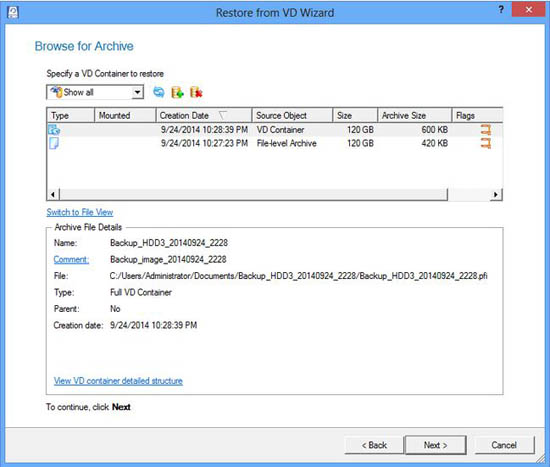Click the flag icon in File-level Archive row
The image size is (550, 467).
[485, 143]
